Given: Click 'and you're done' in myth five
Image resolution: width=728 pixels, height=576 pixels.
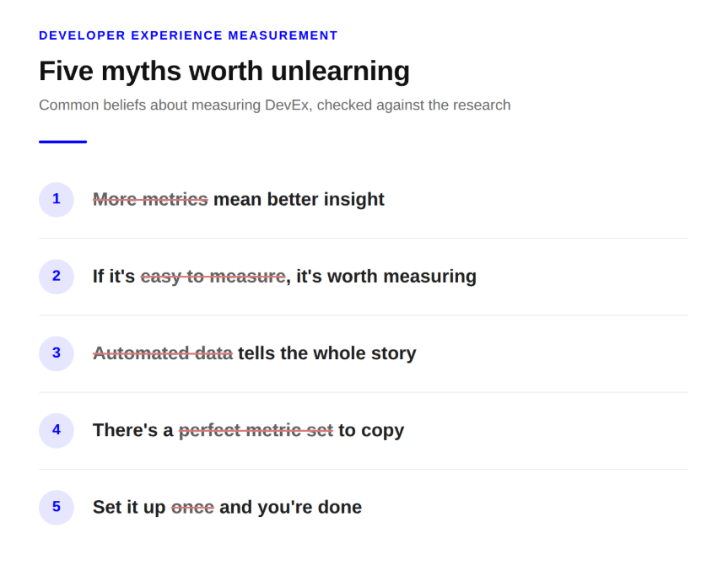Looking at the screenshot, I should click(x=291, y=508).
